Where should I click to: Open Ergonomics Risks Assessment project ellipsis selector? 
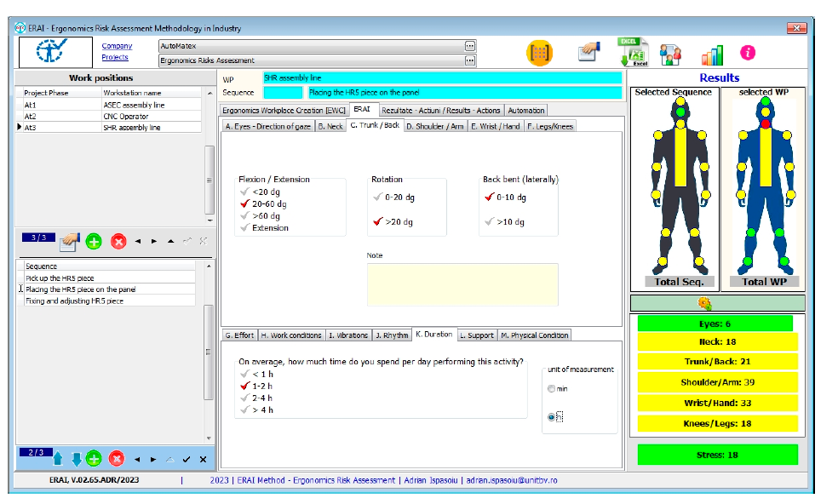(470, 60)
